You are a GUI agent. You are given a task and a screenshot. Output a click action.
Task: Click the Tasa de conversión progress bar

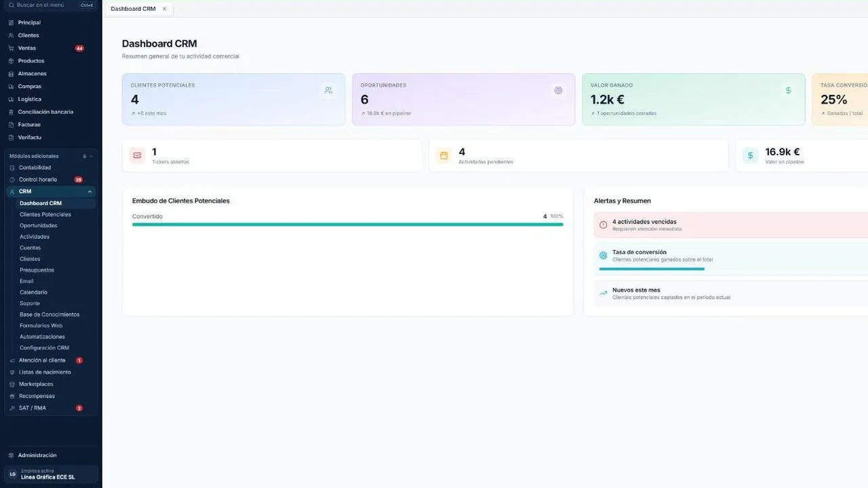[652, 269]
